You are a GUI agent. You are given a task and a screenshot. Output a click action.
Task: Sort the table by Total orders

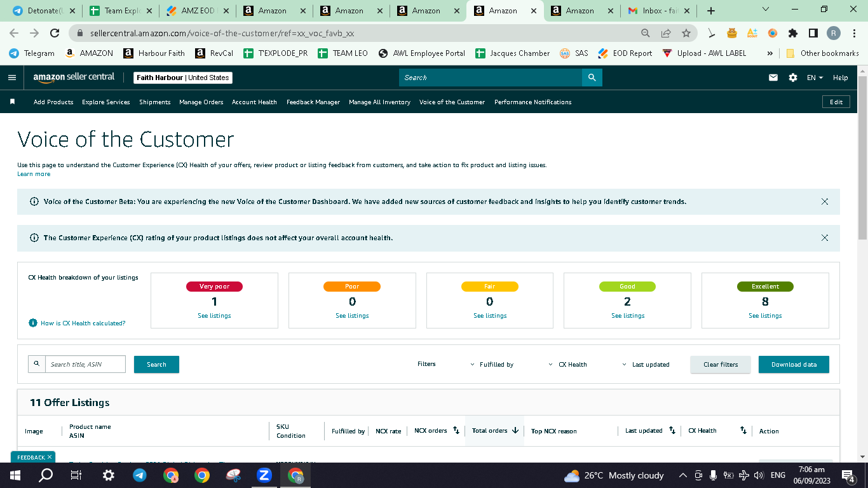(x=515, y=431)
